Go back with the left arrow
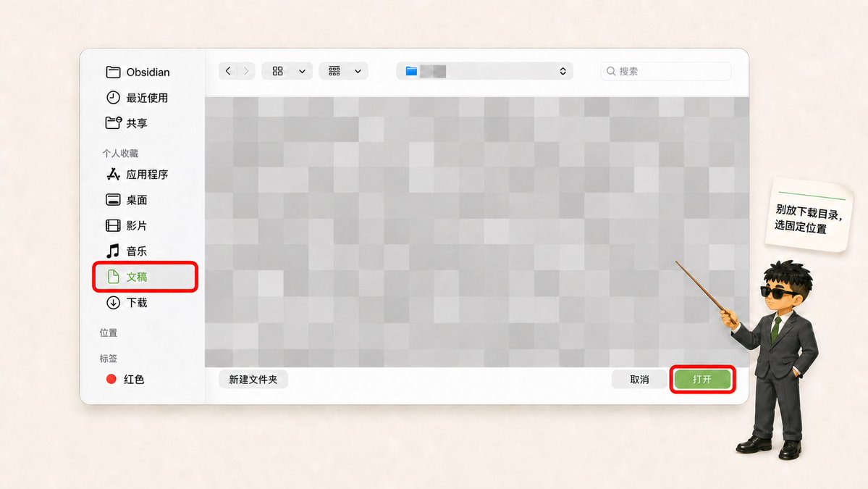868x489 pixels. click(x=228, y=71)
